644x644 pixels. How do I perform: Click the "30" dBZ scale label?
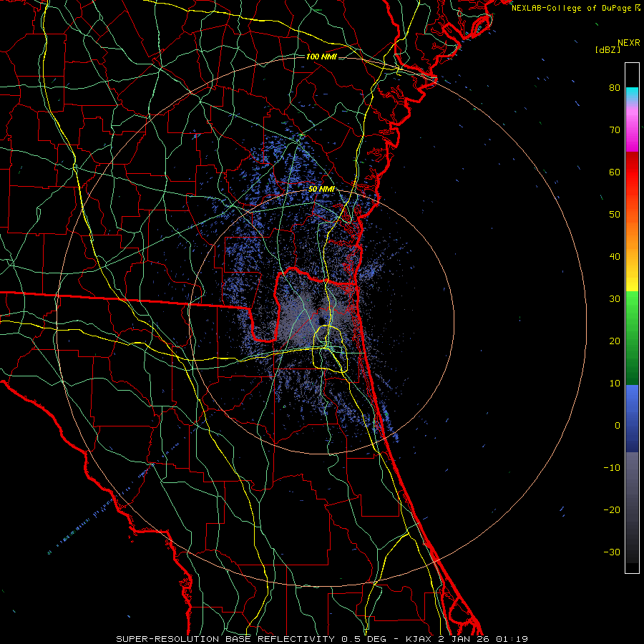[615, 298]
